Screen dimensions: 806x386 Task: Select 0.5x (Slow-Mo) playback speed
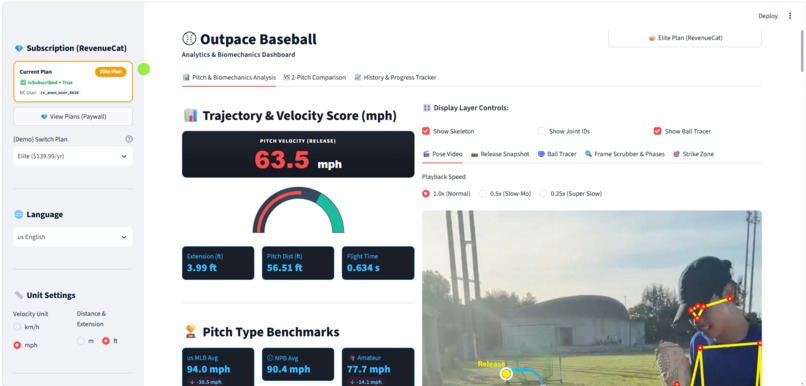coord(483,194)
